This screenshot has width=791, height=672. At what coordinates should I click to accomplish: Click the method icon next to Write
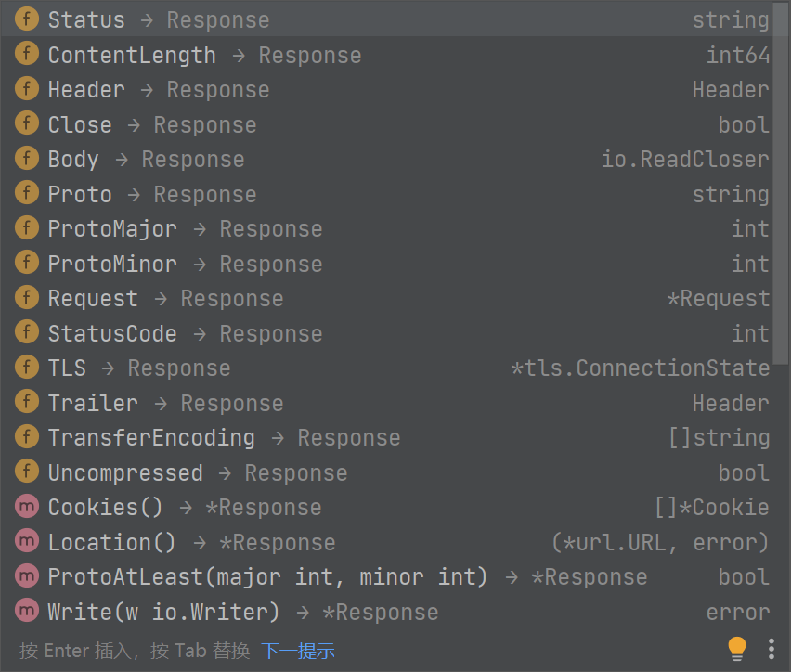[x=27, y=612]
